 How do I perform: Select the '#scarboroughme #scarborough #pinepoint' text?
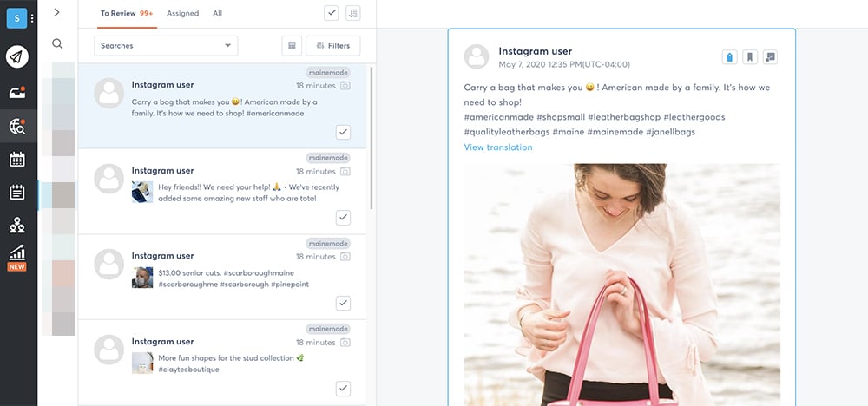[x=233, y=285]
